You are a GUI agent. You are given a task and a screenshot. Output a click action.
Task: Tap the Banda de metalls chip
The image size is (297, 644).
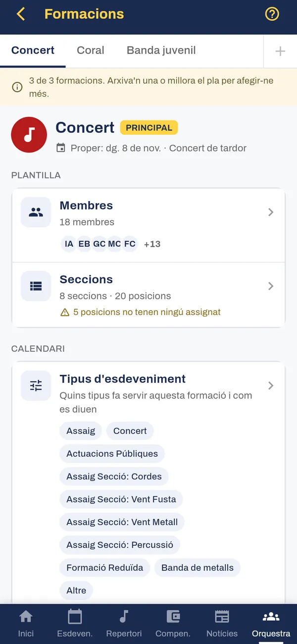point(198,568)
